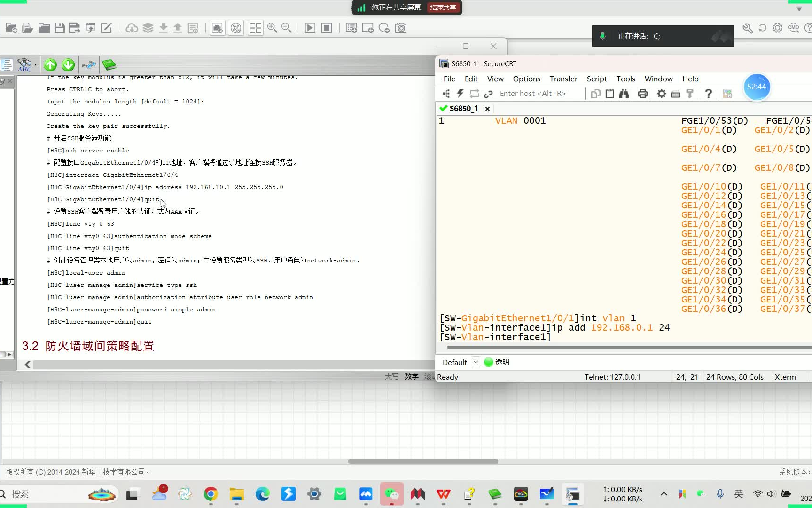Click the Session Manager icon in SecureCRT

446,94
